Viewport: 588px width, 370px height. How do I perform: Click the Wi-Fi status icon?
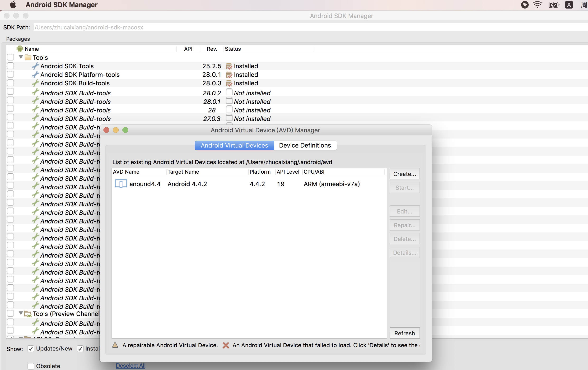[x=537, y=5]
